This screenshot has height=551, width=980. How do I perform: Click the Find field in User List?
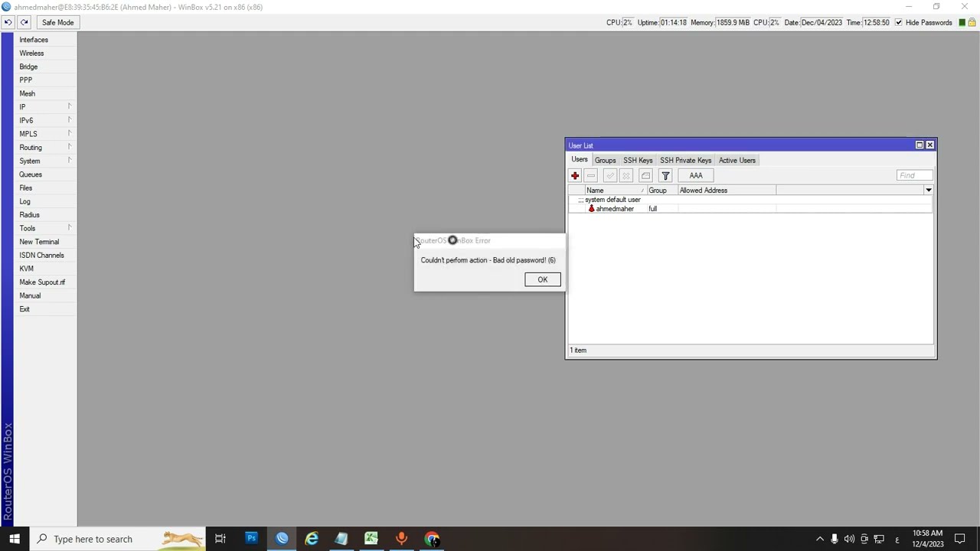pyautogui.click(x=915, y=176)
